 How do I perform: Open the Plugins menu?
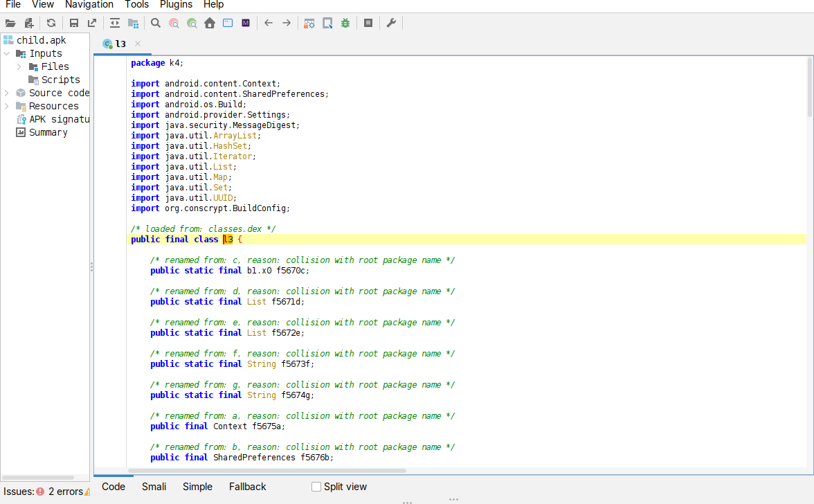(x=176, y=5)
